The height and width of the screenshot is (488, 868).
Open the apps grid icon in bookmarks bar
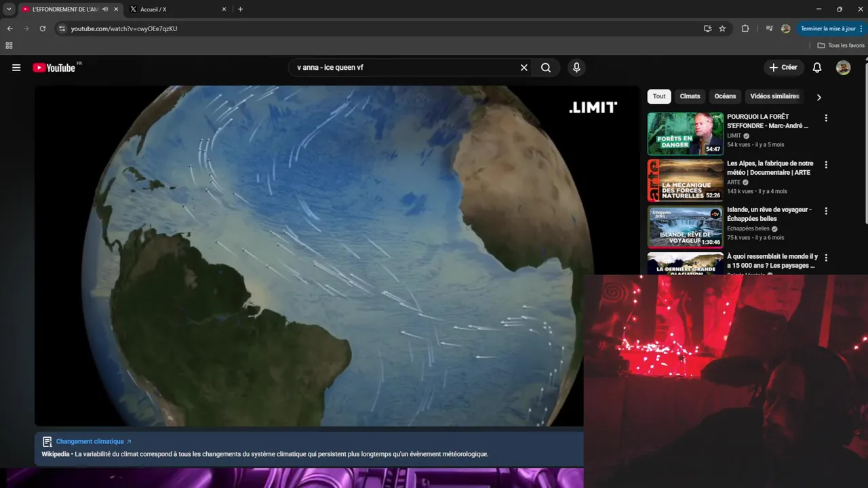pos(9,45)
